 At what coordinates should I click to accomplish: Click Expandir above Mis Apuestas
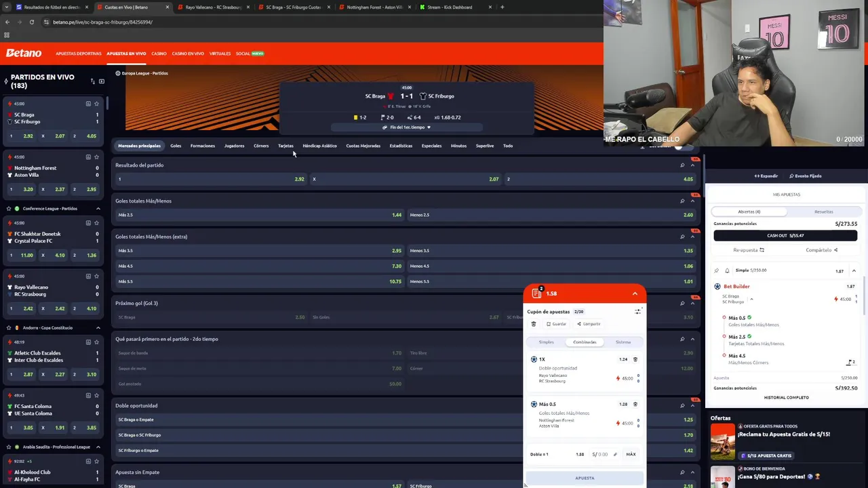(766, 176)
